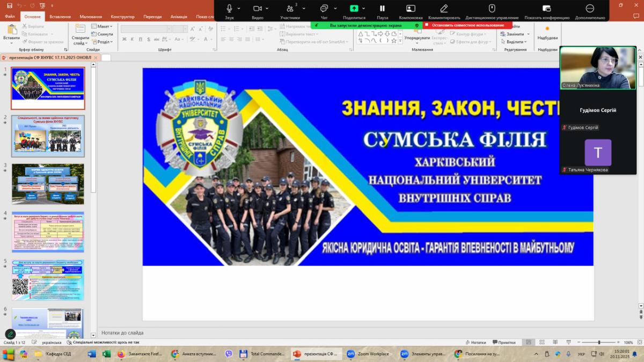The image size is (644, 362).
Task: Open Total Commander from taskbar
Action: coord(261,354)
